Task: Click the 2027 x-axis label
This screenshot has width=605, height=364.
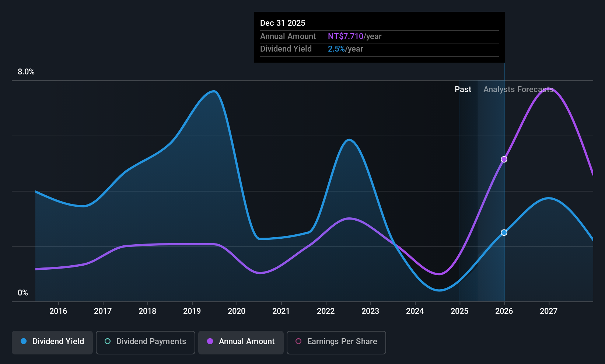Action: 549,311
